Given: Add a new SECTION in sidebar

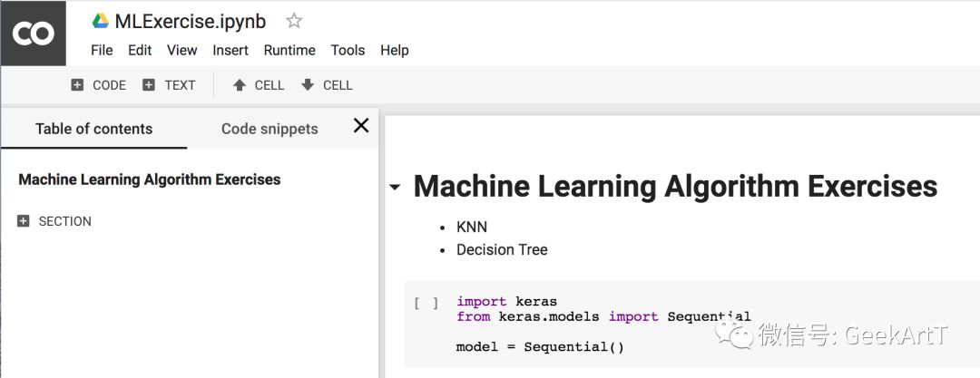Looking at the screenshot, I should coord(55,221).
